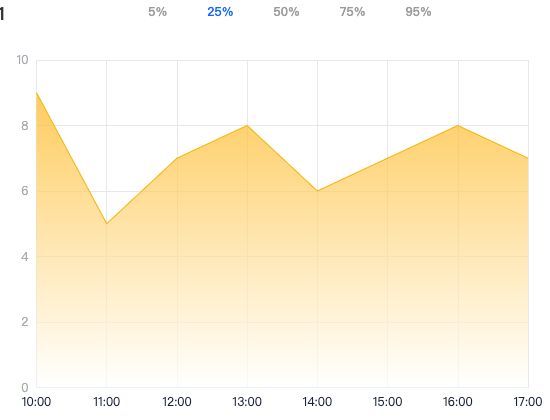This screenshot has height=420, width=550.
Task: Click the y-axis value 4
Action: [x=25, y=256]
